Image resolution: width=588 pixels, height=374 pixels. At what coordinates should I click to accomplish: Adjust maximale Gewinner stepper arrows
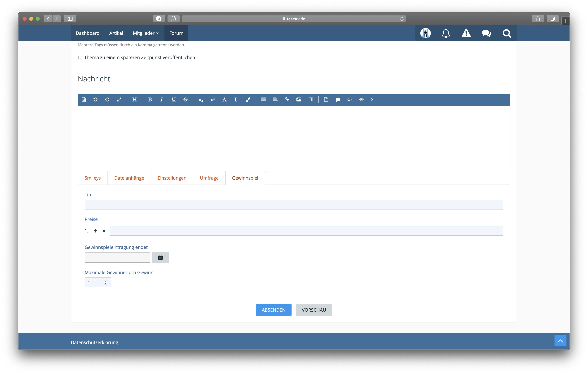tap(105, 282)
